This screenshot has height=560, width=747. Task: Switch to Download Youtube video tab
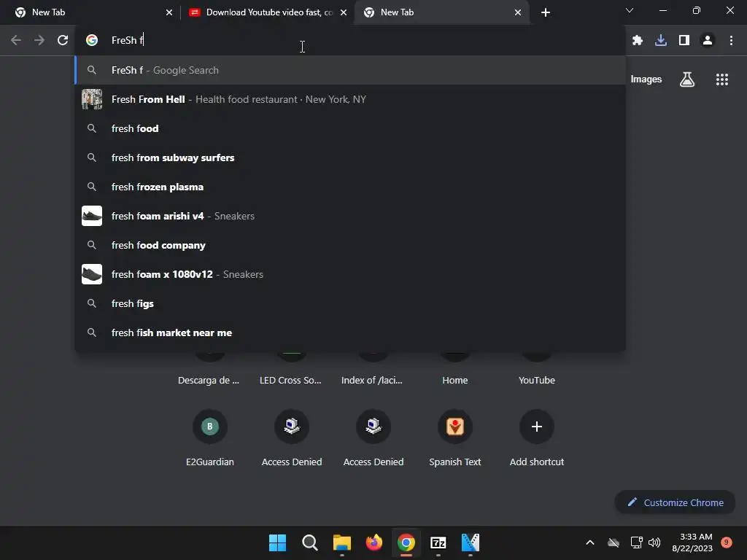(x=267, y=12)
